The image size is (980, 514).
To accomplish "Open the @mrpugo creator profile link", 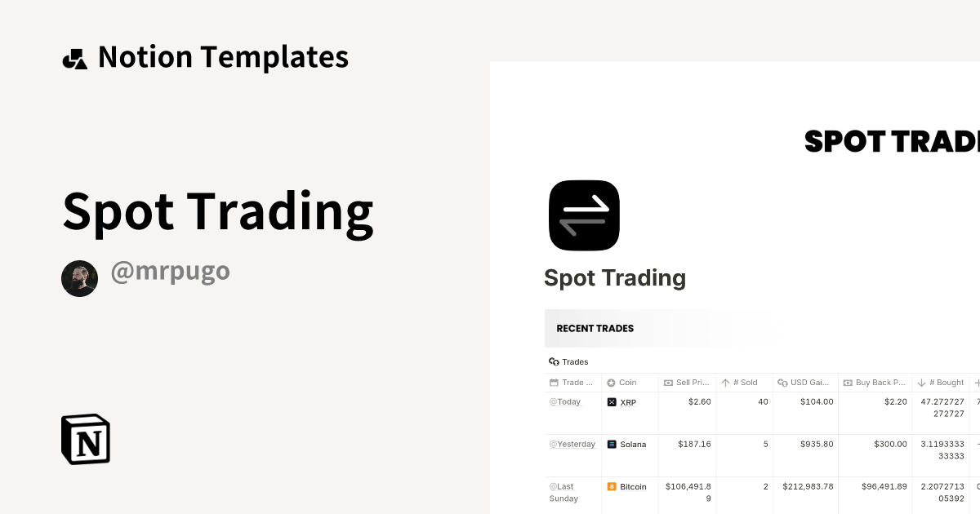I will (170, 272).
